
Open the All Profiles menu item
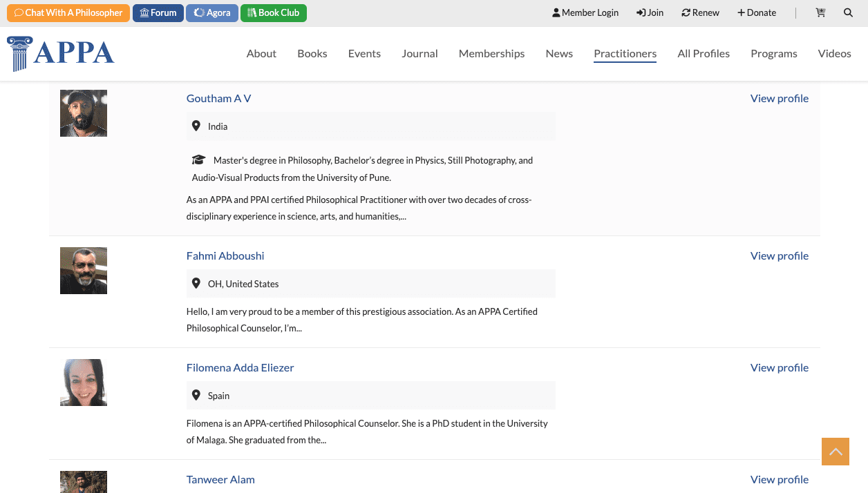[x=704, y=53]
